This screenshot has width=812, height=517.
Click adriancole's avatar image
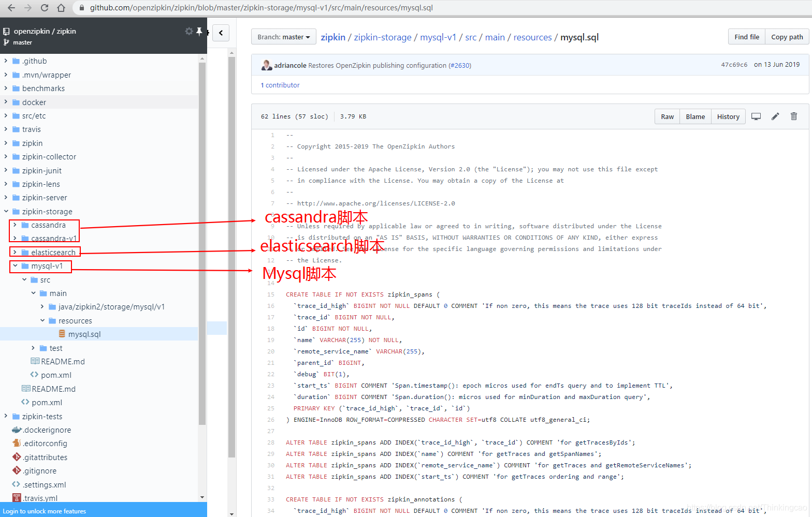267,65
